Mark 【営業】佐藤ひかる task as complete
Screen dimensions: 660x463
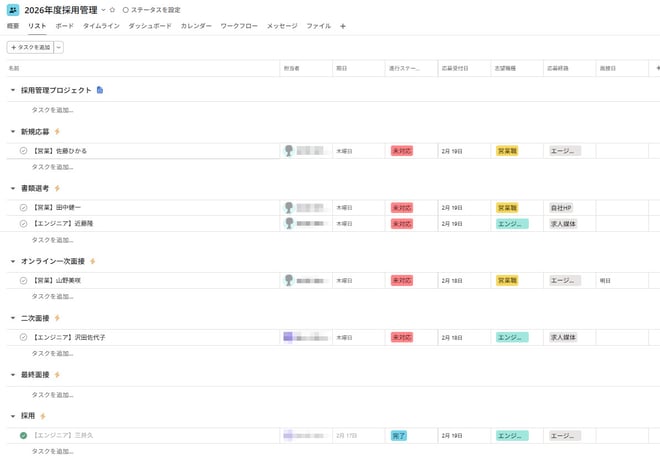pos(23,151)
